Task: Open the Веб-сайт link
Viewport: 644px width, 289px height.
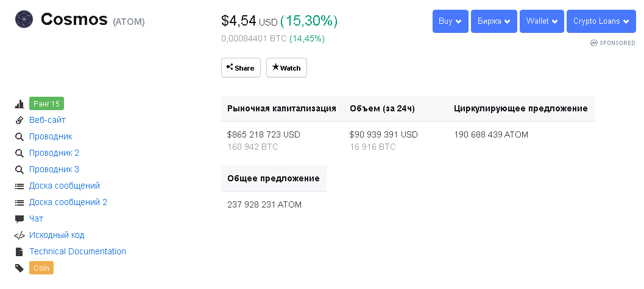Action: pos(48,120)
